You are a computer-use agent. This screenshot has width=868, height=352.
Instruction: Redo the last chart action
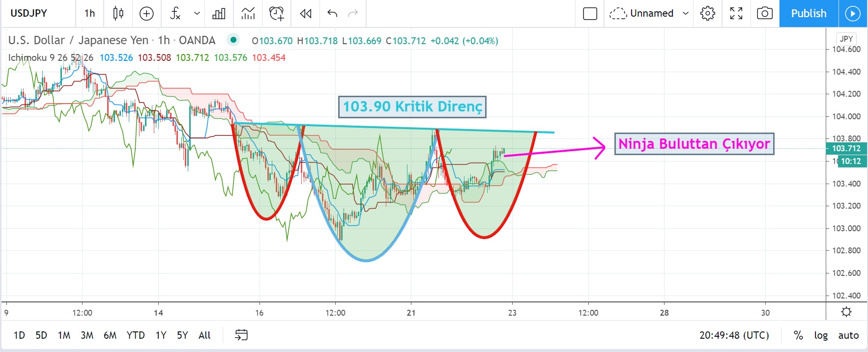(x=353, y=13)
